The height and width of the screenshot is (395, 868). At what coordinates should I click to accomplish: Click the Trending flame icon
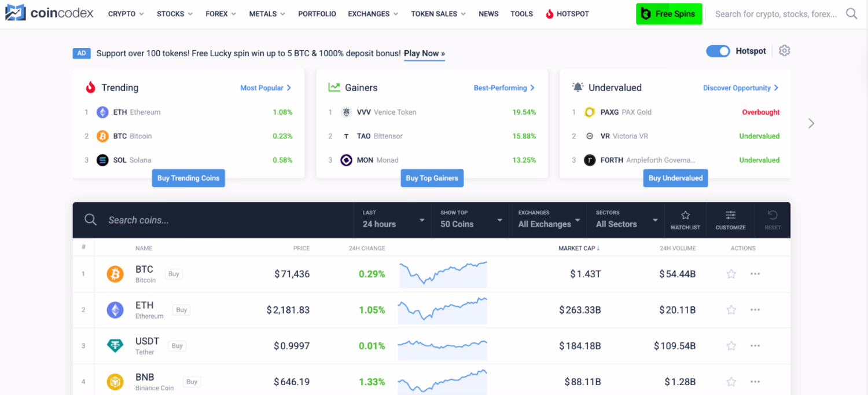(x=90, y=87)
